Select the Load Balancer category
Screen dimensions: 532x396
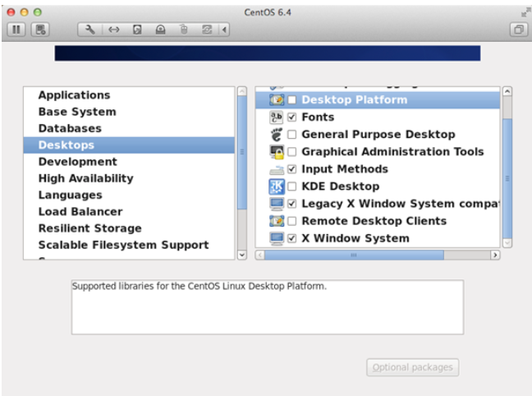pyautogui.click(x=129, y=212)
